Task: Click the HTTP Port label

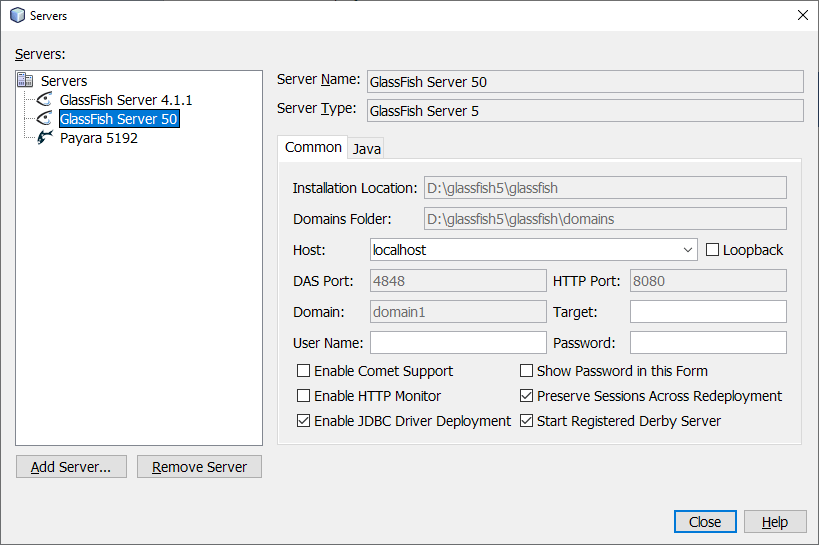Action: pyautogui.click(x=587, y=281)
